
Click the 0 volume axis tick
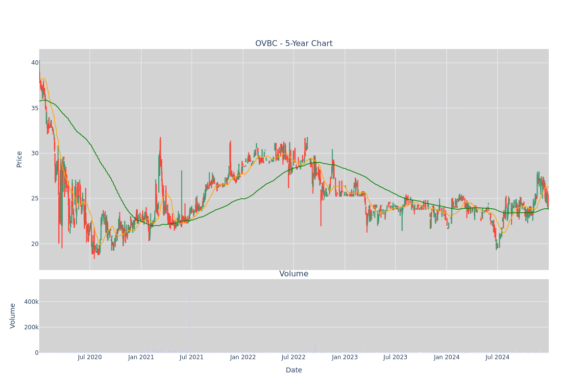(37, 353)
